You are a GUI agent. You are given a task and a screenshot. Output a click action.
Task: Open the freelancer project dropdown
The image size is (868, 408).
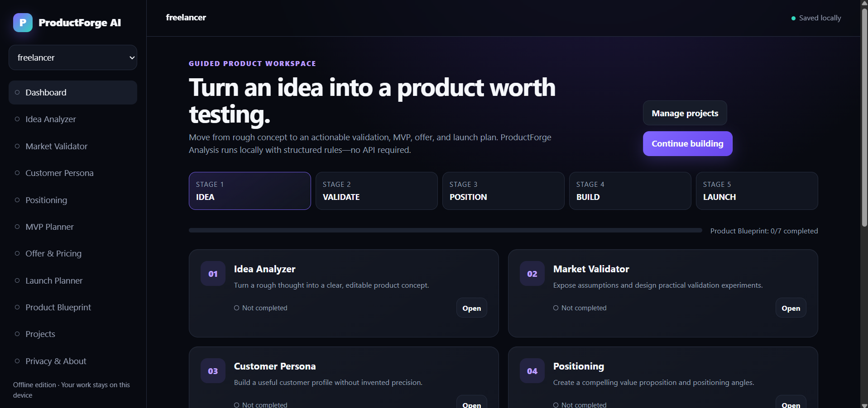click(x=73, y=57)
